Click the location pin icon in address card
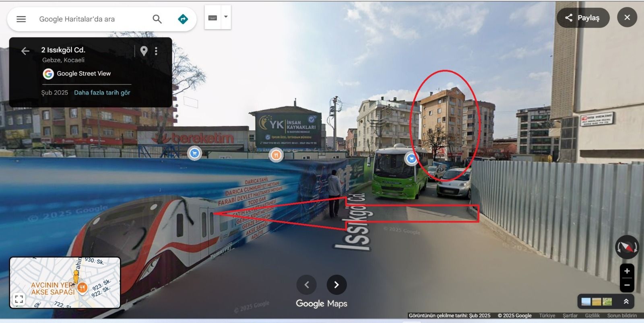This screenshot has width=644, height=323. pyautogui.click(x=144, y=51)
